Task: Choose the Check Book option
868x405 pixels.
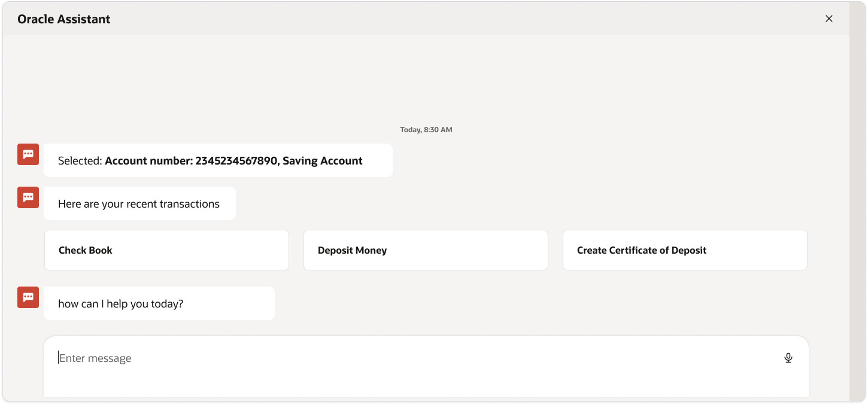Action: 166,250
